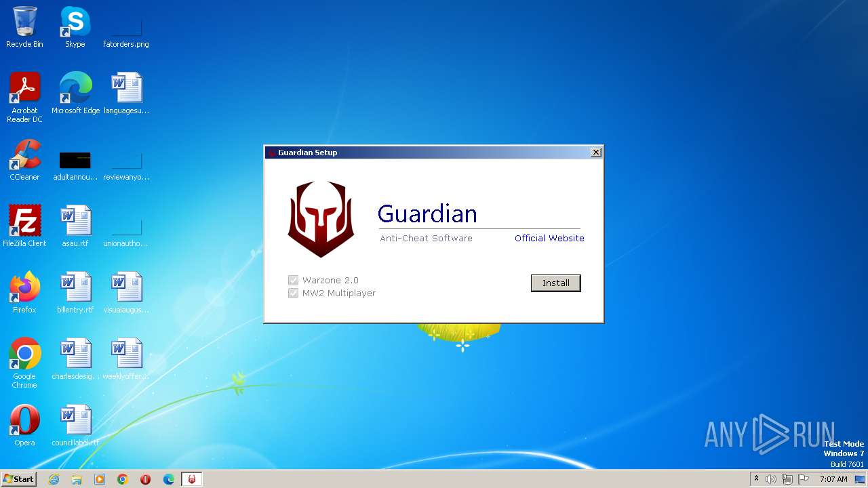Open the Recycle Bin desktop icon
This screenshot has width=868, height=488.
point(24,27)
